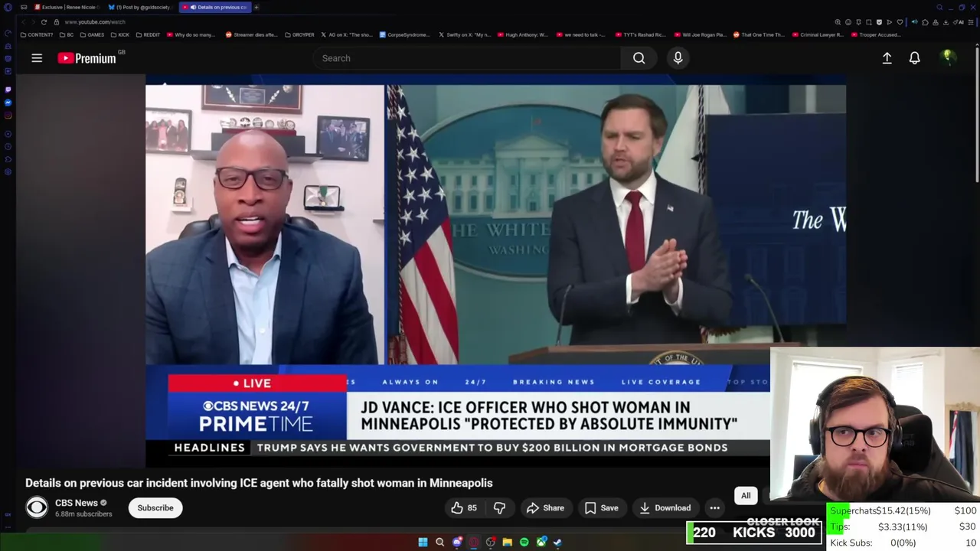Open Windows taskbar search

(x=439, y=542)
